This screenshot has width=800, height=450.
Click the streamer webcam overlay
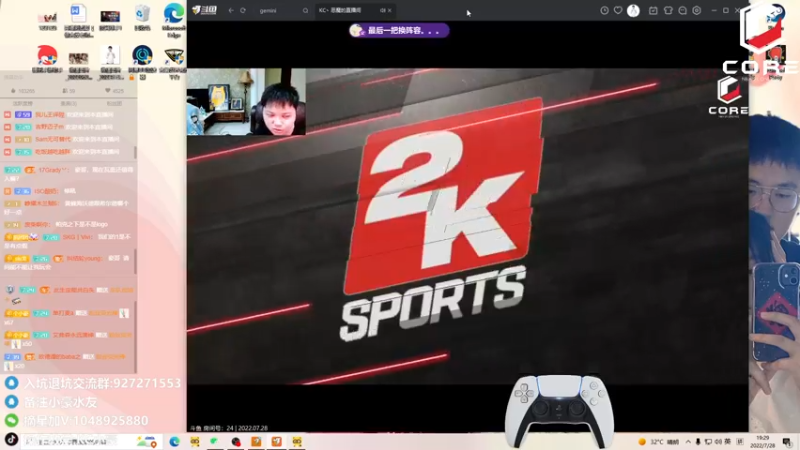[x=246, y=102]
